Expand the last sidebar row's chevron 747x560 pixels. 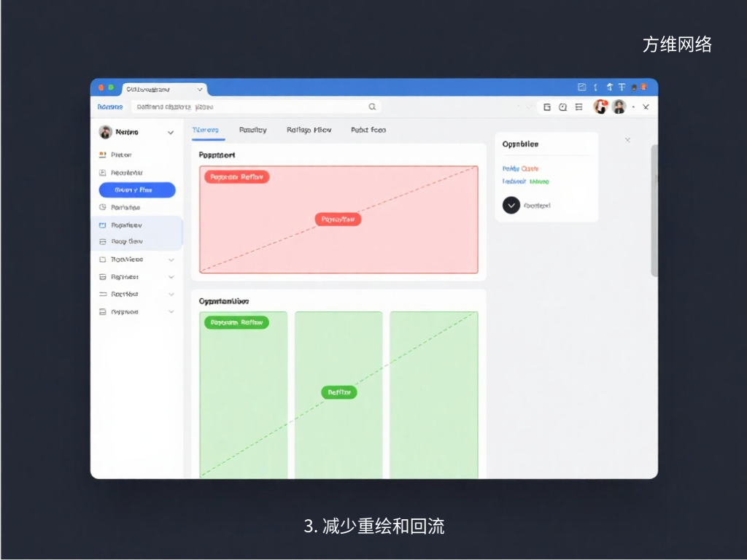click(171, 312)
